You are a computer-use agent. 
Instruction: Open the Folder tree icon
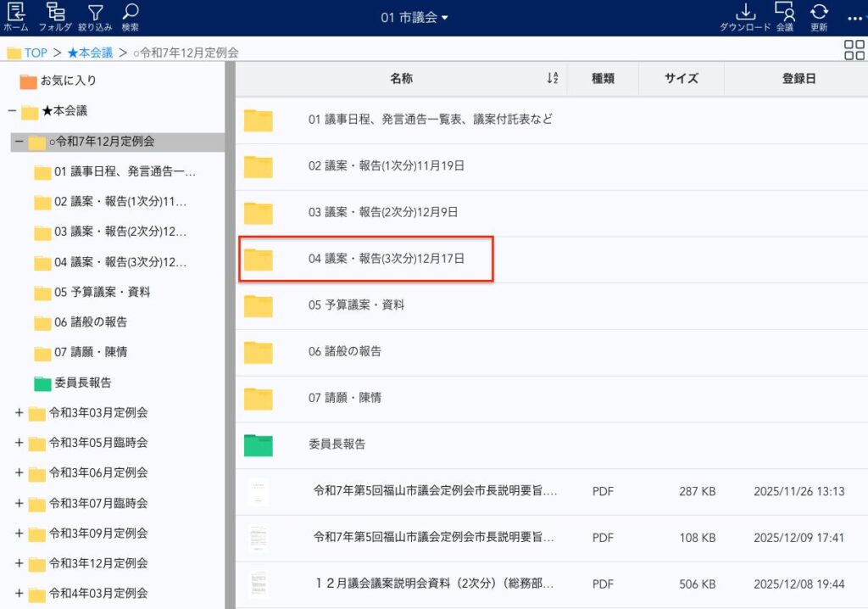point(55,13)
